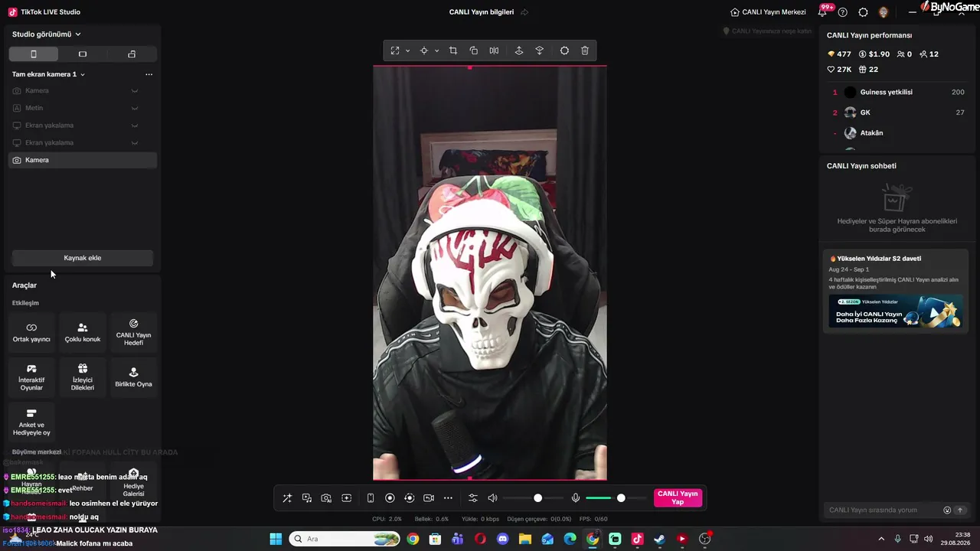Switch to dual-screen layout
The image size is (980, 551).
tap(132, 54)
